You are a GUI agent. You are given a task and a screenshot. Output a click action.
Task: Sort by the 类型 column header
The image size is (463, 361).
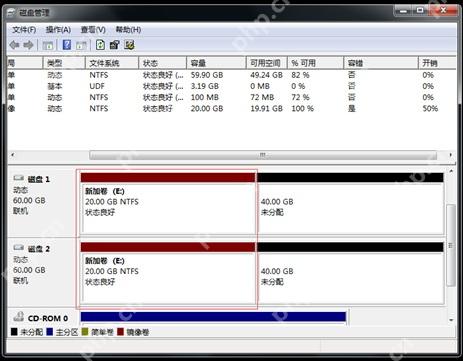click(x=64, y=63)
